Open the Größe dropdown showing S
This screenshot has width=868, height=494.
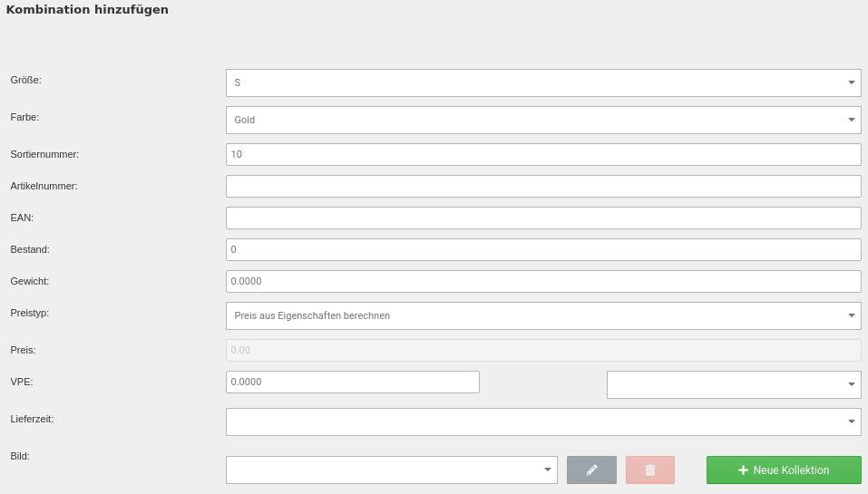[x=542, y=82]
